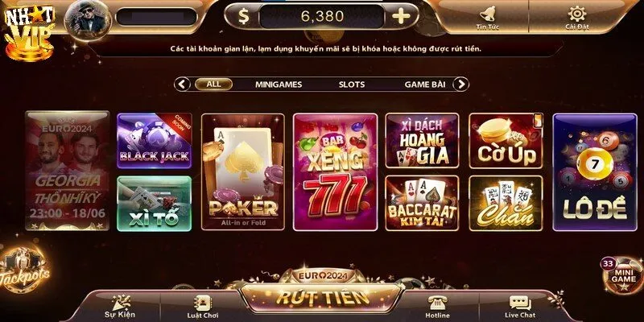Switch to the GAME BÀI tab
The width and height of the screenshot is (644, 322).
[x=425, y=85]
